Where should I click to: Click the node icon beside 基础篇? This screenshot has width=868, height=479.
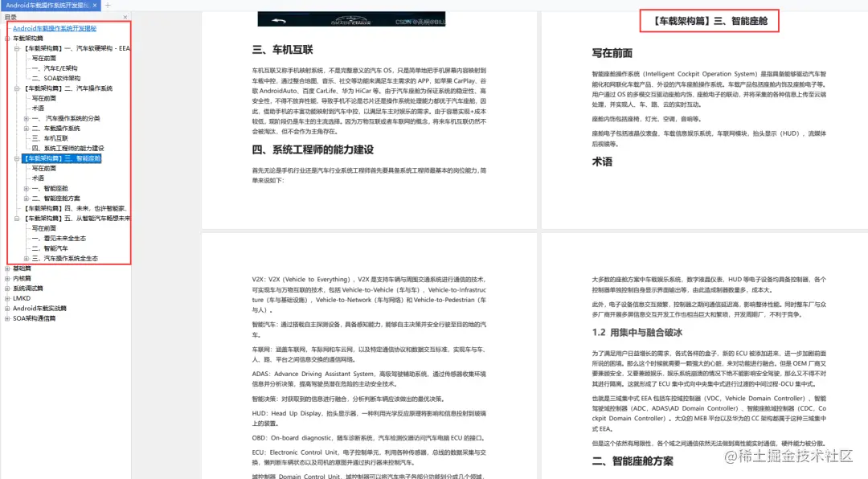8,269
